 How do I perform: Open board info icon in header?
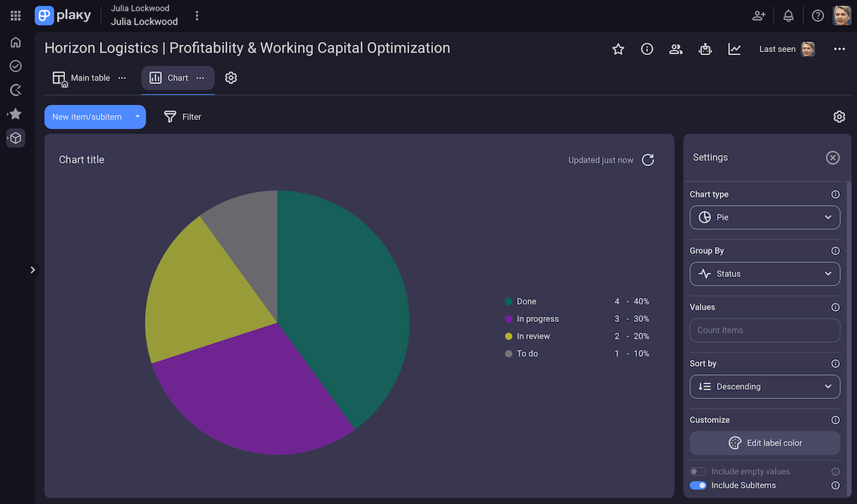[647, 49]
